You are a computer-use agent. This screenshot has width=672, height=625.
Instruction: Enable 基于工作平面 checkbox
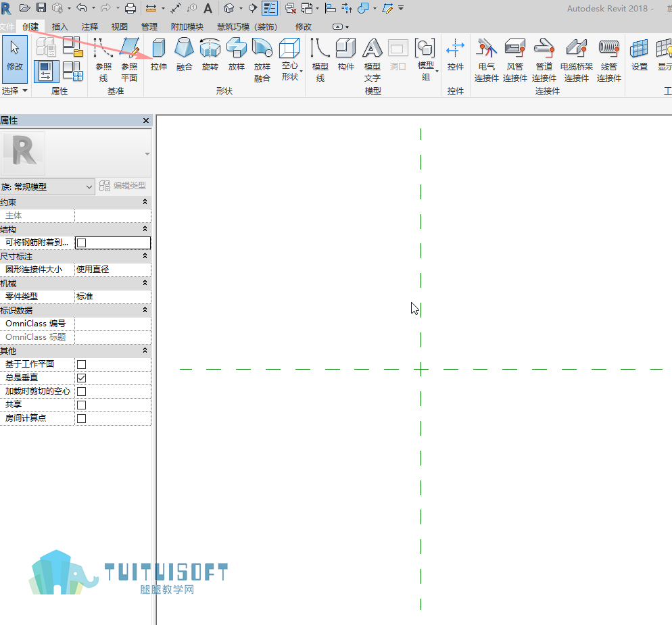[x=81, y=364]
